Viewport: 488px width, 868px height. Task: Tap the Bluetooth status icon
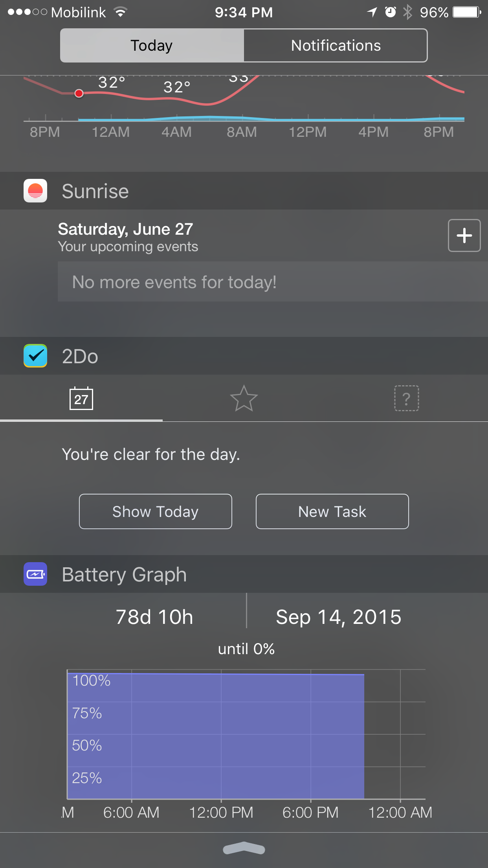tap(408, 12)
